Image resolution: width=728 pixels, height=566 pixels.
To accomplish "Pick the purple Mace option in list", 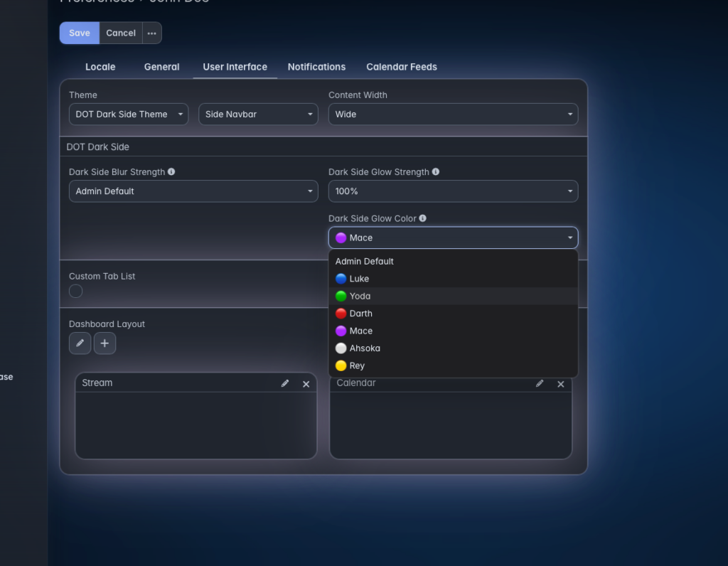I will click(453, 331).
